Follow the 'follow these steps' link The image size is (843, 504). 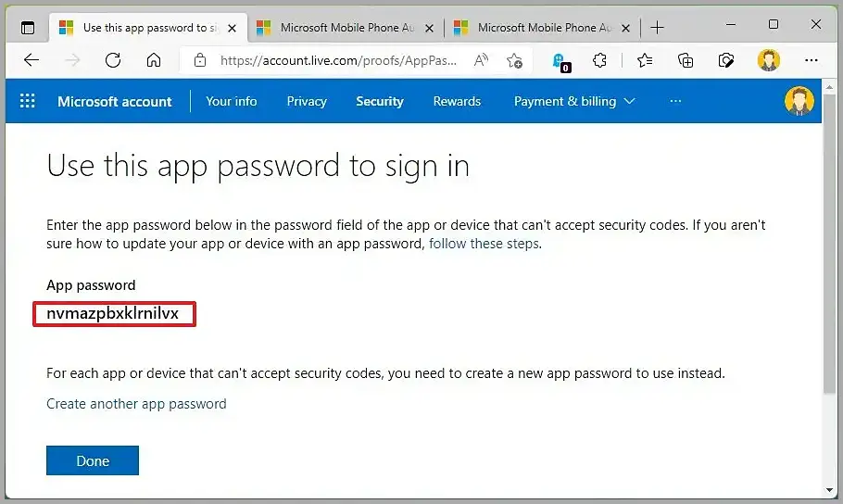click(484, 244)
